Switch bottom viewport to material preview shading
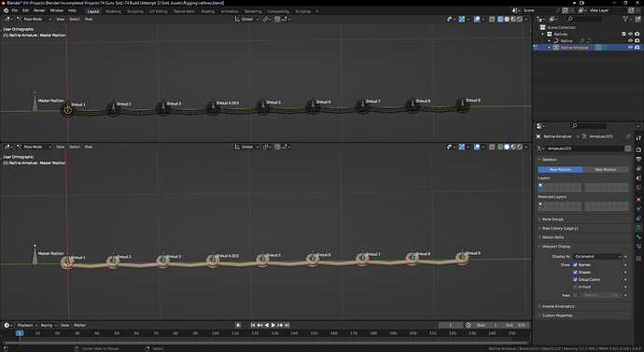Screen dimensions: 644x352 513,147
